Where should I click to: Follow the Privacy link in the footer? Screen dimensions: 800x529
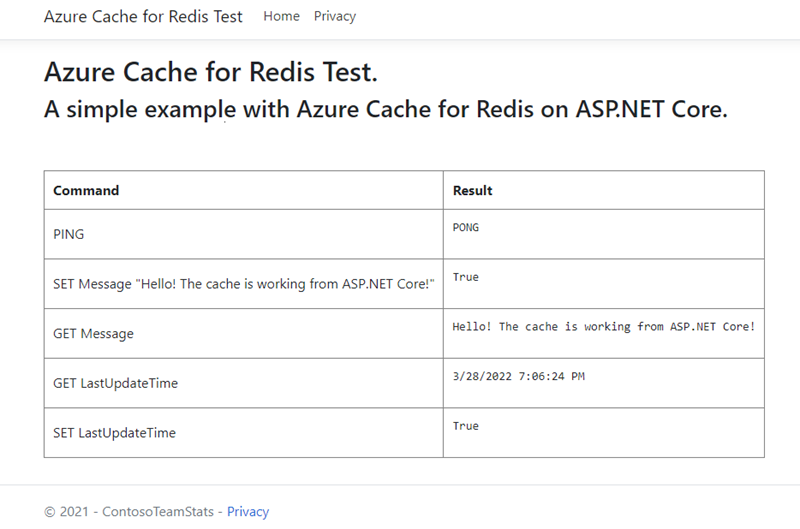coord(248,511)
